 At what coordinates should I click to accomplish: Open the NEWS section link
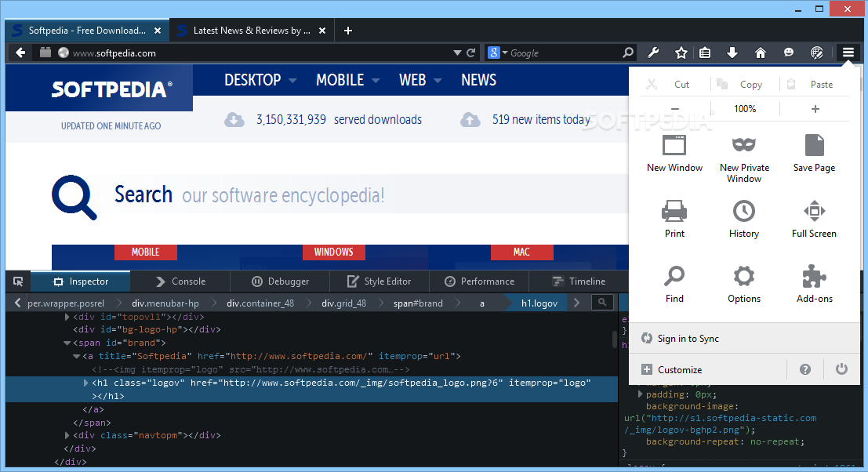[479, 80]
